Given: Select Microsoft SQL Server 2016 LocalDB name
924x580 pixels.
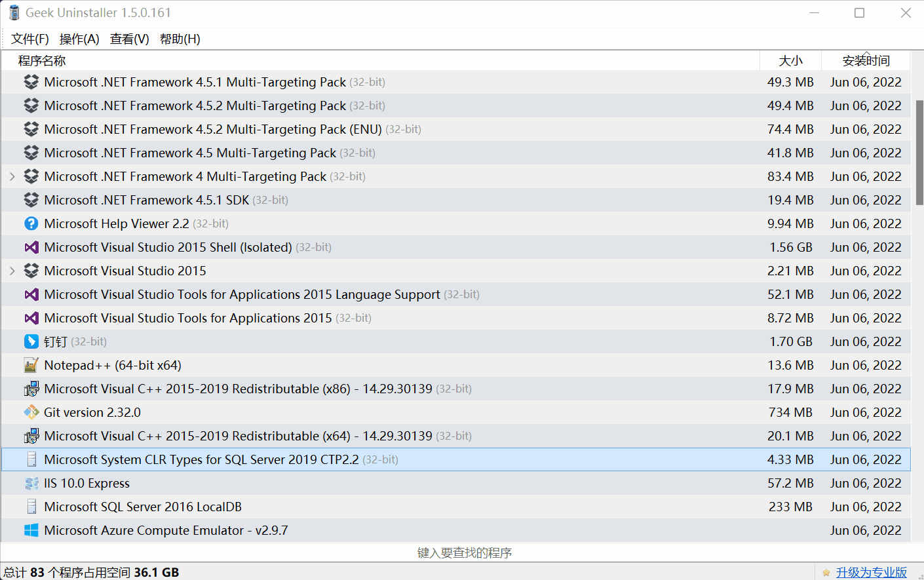Looking at the screenshot, I should coord(143,507).
